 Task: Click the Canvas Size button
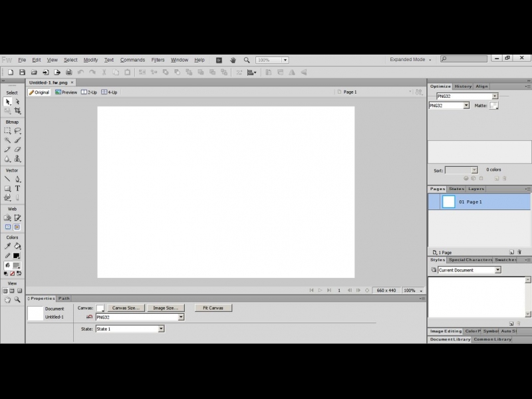point(126,308)
